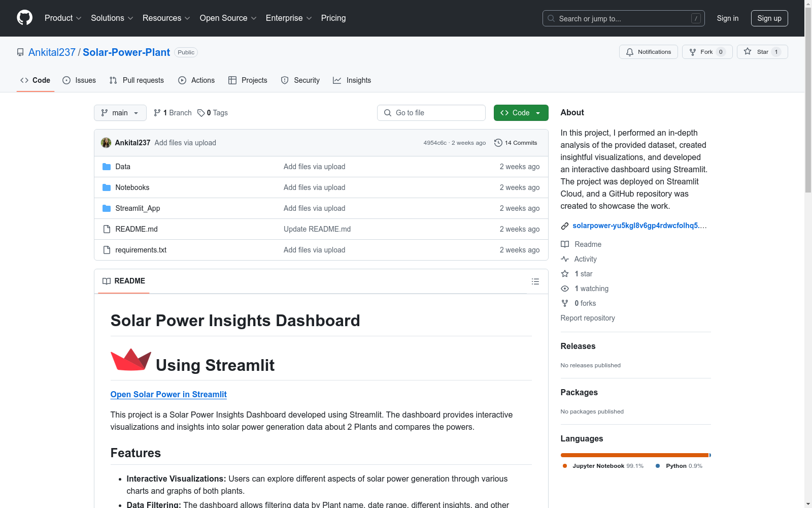View the 14 Commits history
This screenshot has height=508, width=812.
516,143
